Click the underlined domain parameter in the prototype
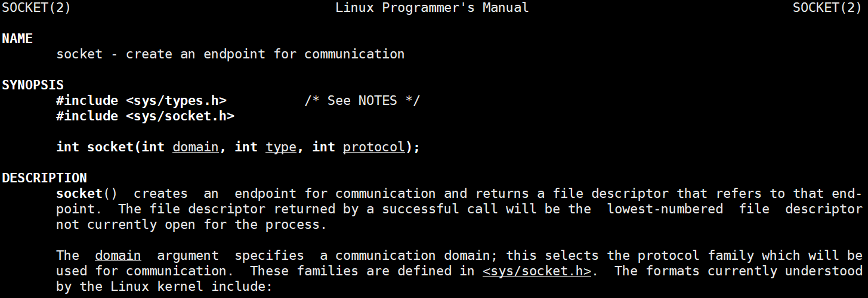 pos(196,147)
